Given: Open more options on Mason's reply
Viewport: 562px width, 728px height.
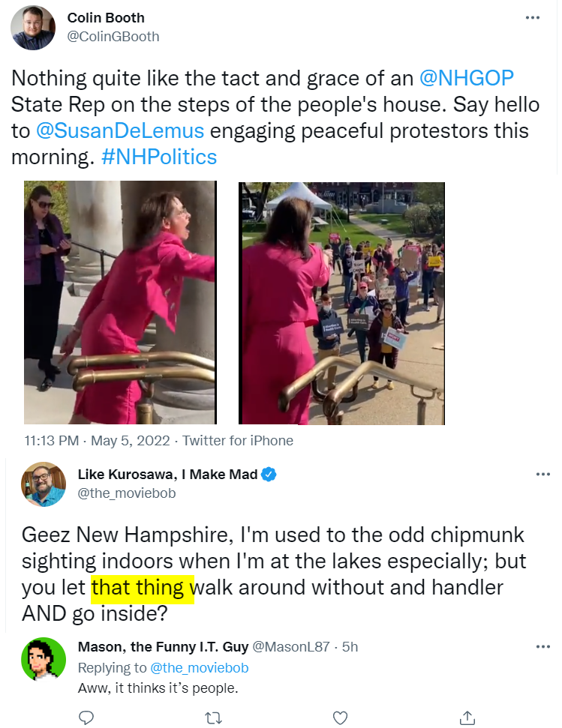Looking at the screenshot, I should pyautogui.click(x=542, y=647).
